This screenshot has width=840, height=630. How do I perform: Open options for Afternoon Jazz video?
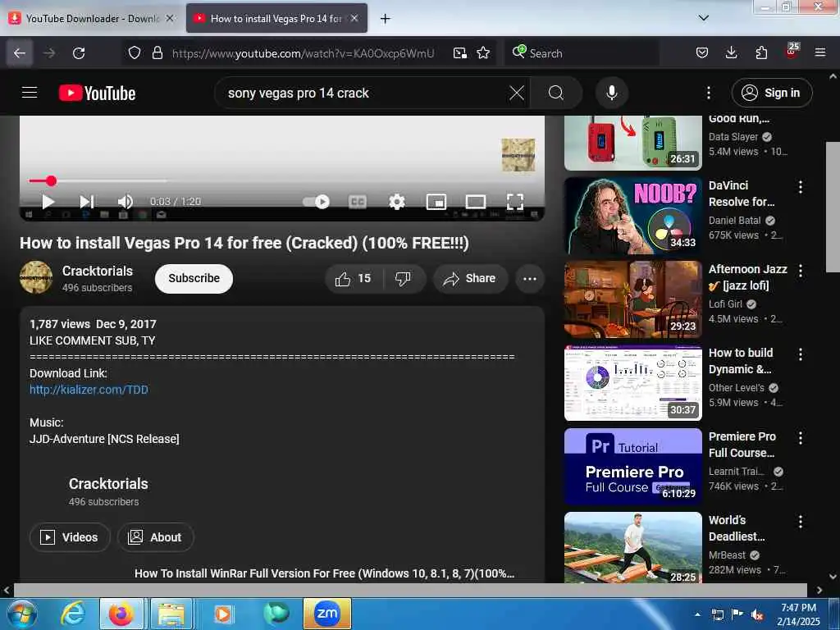click(801, 271)
